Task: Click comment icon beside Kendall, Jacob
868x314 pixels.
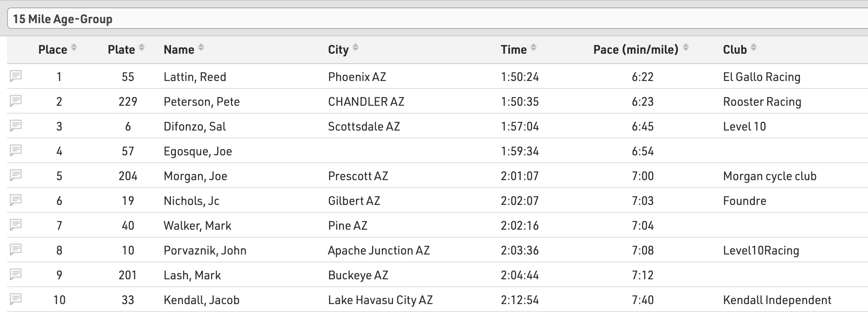Action: (x=16, y=299)
